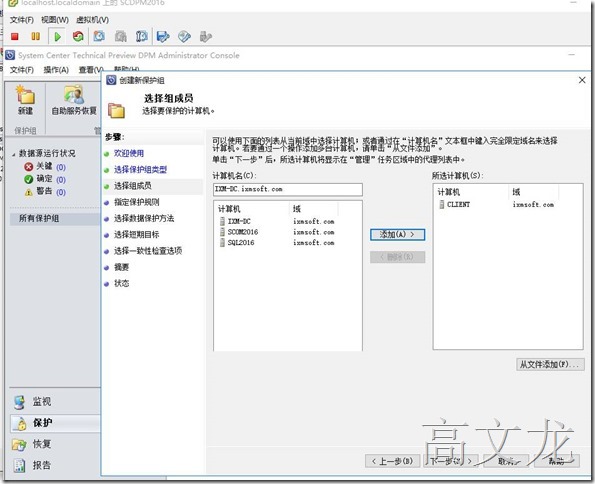Image resolution: width=595 pixels, height=484 pixels.
Task: Click the 摘要 wizard step
Action: pos(121,267)
